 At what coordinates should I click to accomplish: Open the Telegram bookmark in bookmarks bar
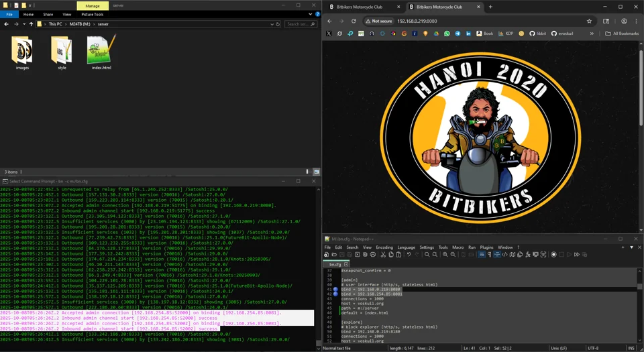458,34
